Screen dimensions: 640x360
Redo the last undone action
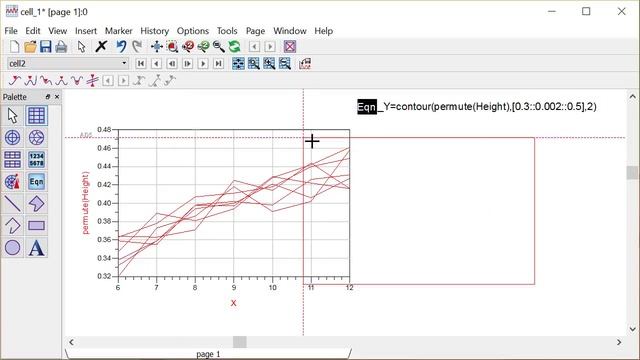click(137, 47)
